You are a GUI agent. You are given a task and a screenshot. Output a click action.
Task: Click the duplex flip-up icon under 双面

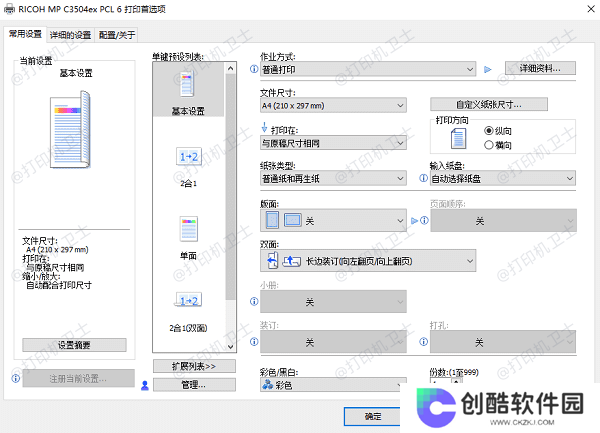click(x=292, y=261)
